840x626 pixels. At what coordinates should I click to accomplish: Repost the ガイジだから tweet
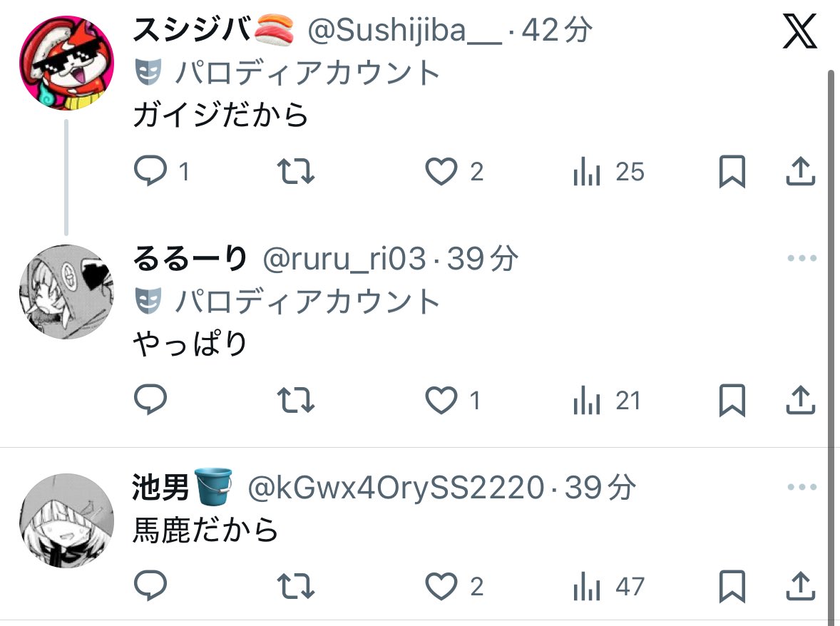(x=296, y=171)
